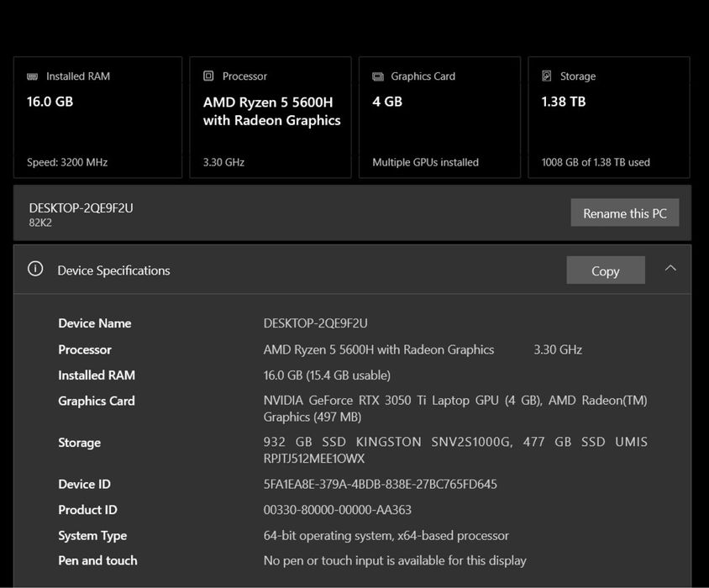Open the Storage 1.38 TB card
This screenshot has width=709, height=588.
click(609, 118)
